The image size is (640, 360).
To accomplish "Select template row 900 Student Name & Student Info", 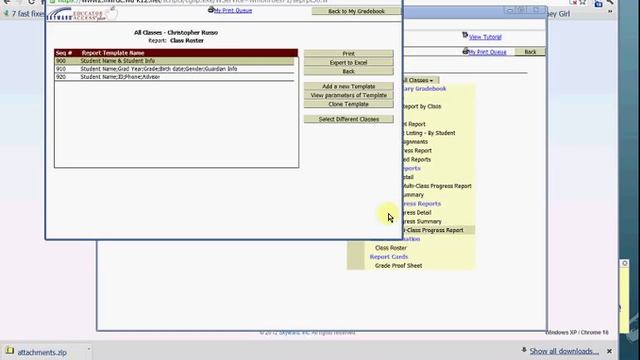I will [x=174, y=61].
